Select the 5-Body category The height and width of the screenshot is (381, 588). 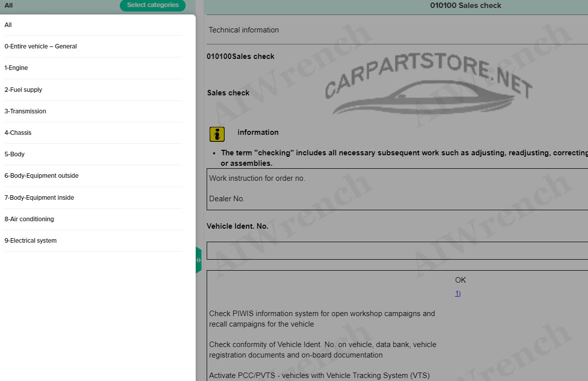click(x=14, y=154)
